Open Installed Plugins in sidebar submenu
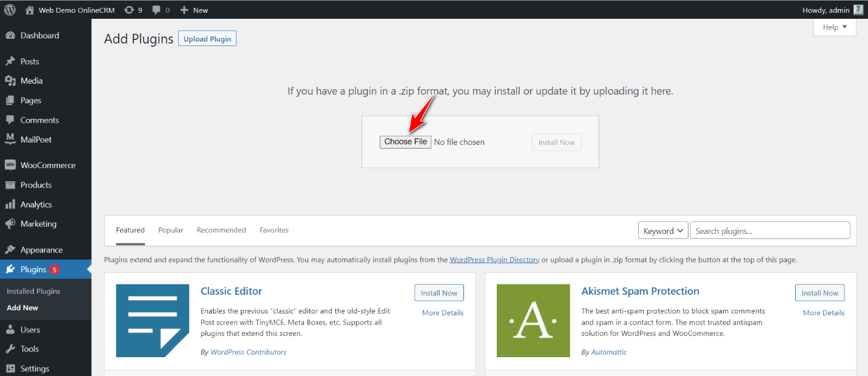This screenshot has width=868, height=376. click(33, 291)
